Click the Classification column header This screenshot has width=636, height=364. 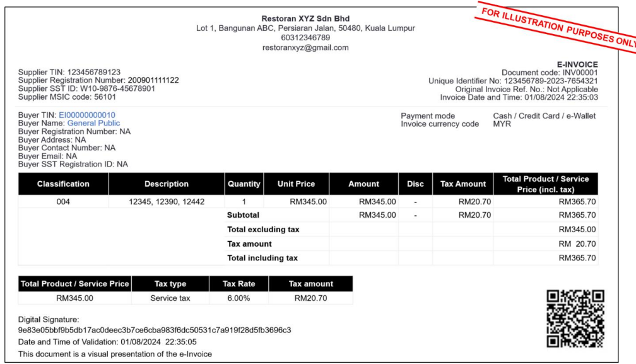click(63, 184)
